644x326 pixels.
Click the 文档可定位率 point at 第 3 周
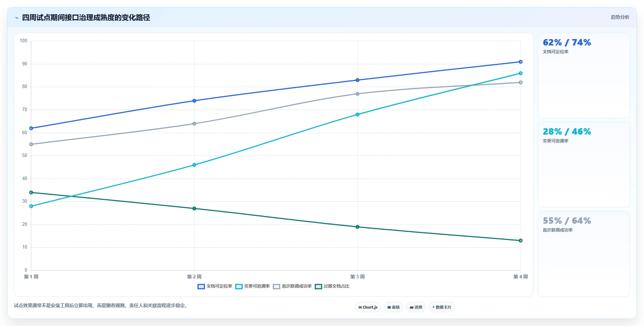click(x=357, y=80)
